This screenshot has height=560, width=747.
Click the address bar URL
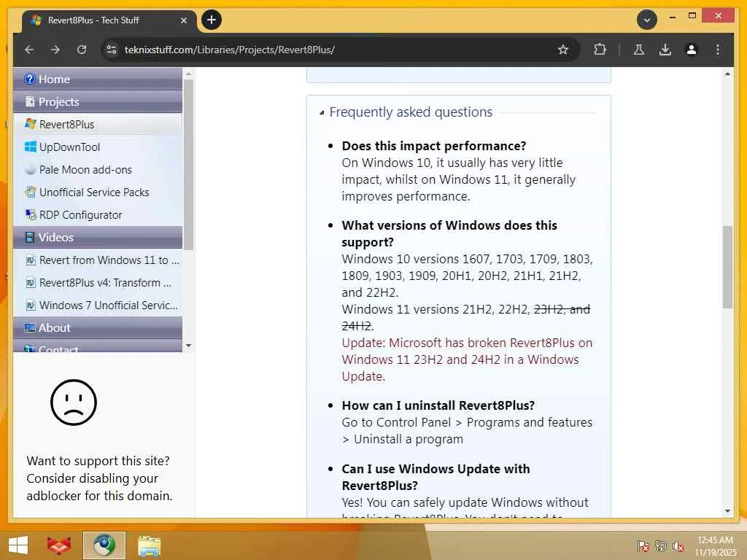229,50
